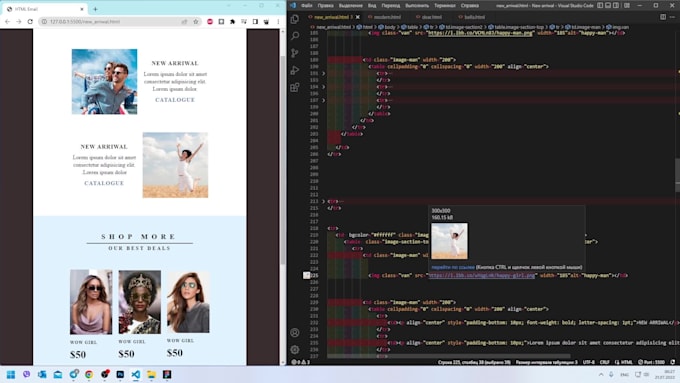Open the Файл menu in VS Code
Screen dimensions: 680x383
click(307, 6)
